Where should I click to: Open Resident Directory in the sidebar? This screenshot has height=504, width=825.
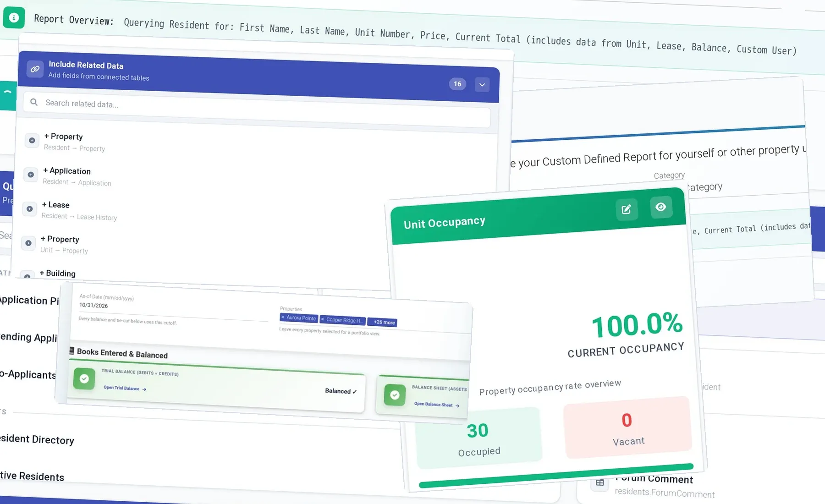(x=37, y=439)
